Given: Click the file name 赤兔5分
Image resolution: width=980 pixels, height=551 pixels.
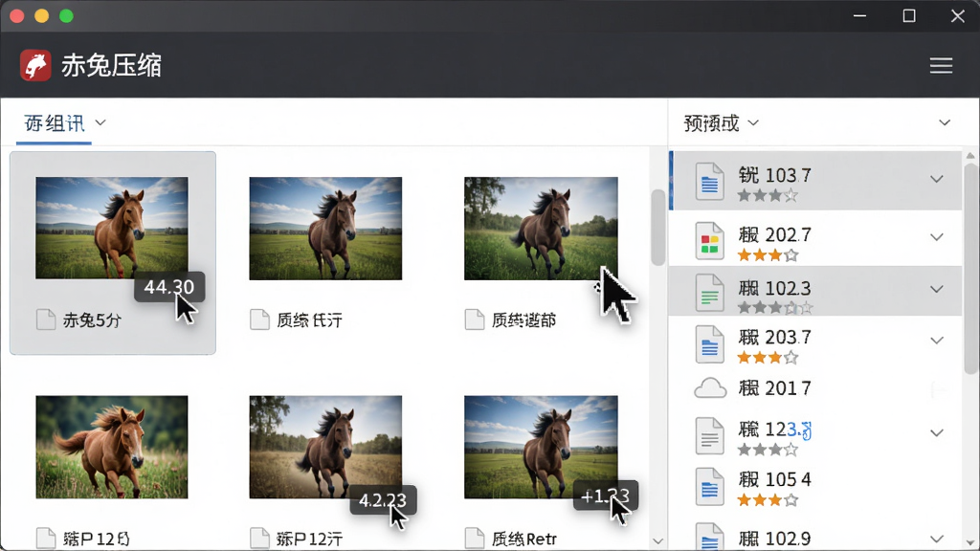Looking at the screenshot, I should point(92,320).
